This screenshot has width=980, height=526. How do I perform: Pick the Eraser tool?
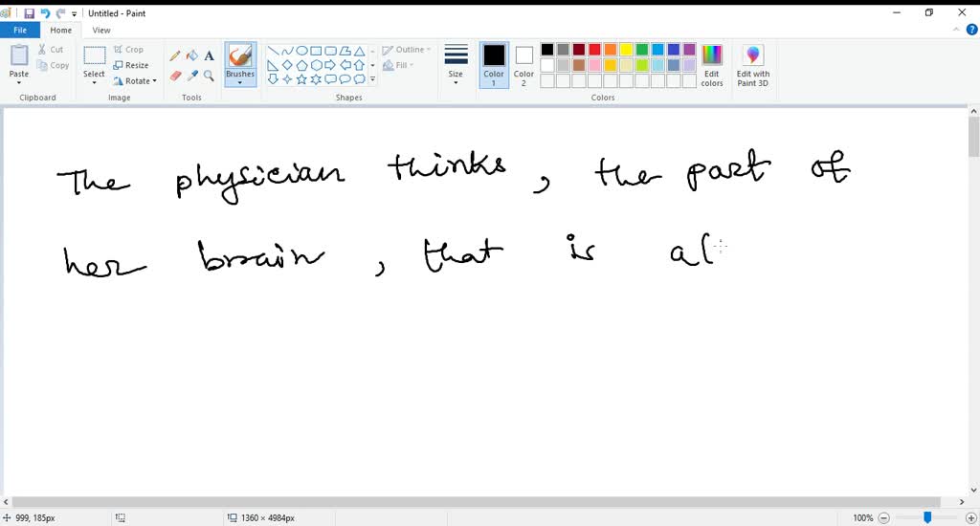175,76
